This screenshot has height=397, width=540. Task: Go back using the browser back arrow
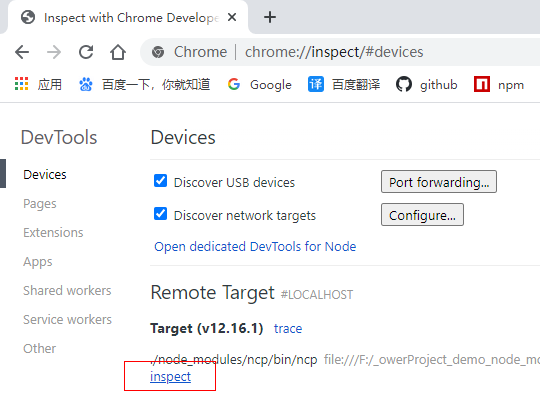click(x=22, y=52)
